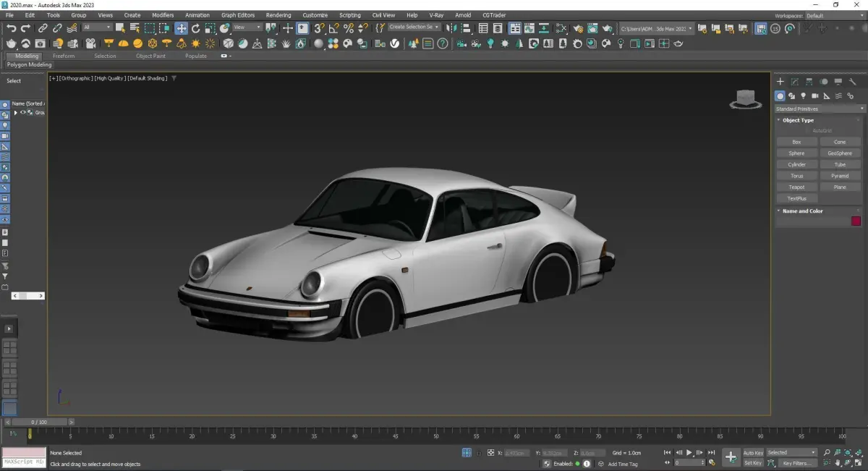This screenshot has width=868, height=471.
Task: Click the Select and Link chain icon
Action: (x=43, y=28)
